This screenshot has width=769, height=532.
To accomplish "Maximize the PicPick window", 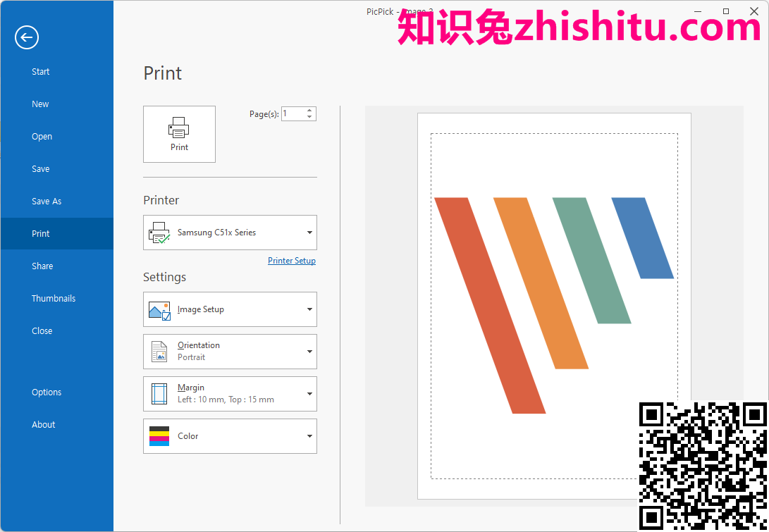I will (726, 11).
